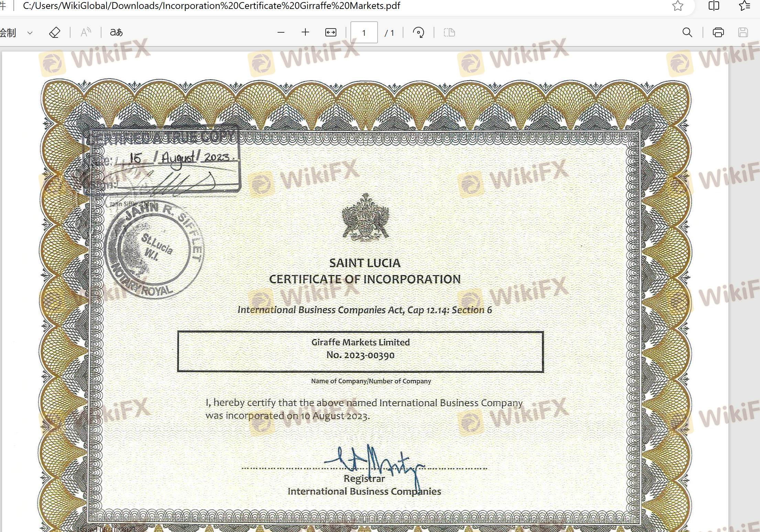The height and width of the screenshot is (532, 760).
Task: Click the zoom in plus icon
Action: (x=305, y=32)
